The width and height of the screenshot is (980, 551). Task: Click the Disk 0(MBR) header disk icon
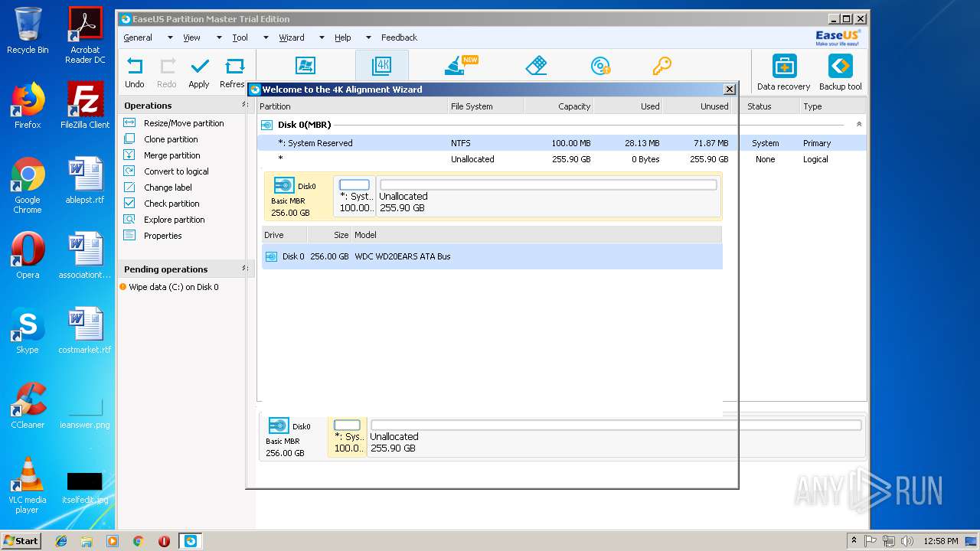click(266, 125)
